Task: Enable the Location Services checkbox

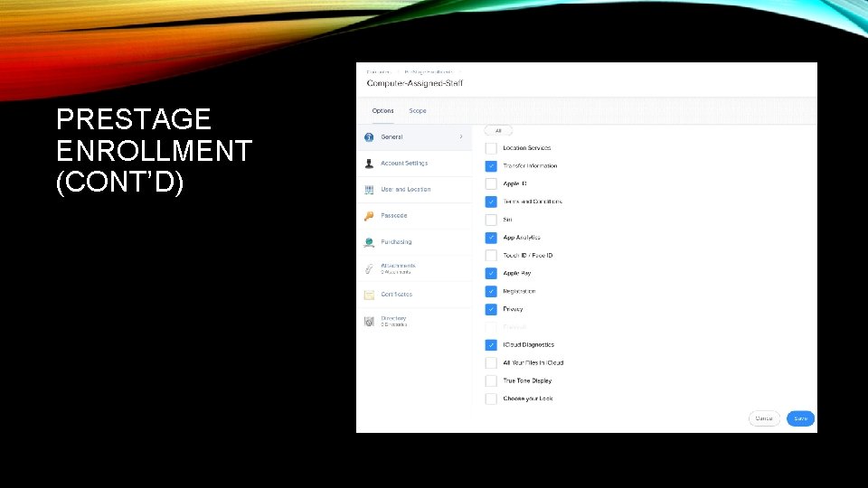Action: tap(491, 148)
